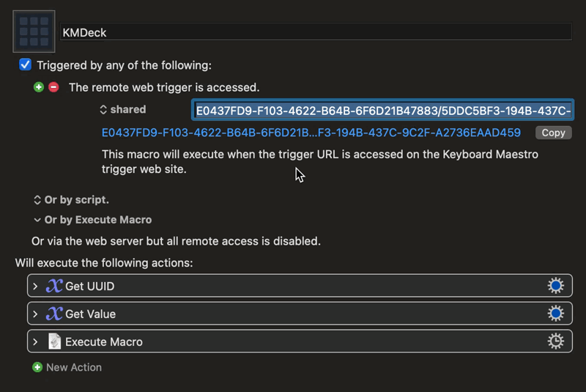Open gear menu for Execute Macro action
Image resolution: width=586 pixels, height=392 pixels.
coord(555,341)
